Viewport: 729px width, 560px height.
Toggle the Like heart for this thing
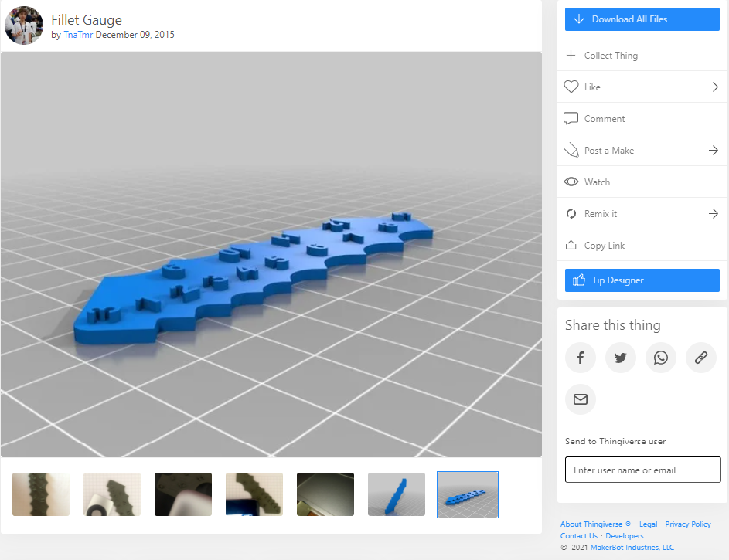(571, 87)
